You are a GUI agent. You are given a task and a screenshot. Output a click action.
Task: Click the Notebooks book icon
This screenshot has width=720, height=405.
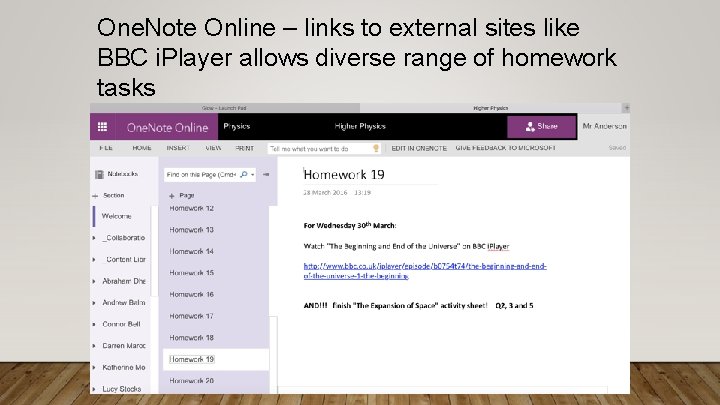(99, 174)
